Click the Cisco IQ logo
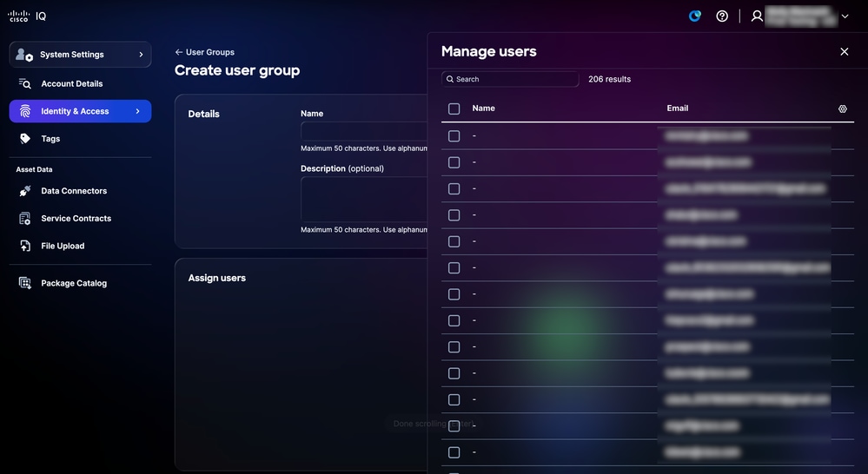 (27, 16)
